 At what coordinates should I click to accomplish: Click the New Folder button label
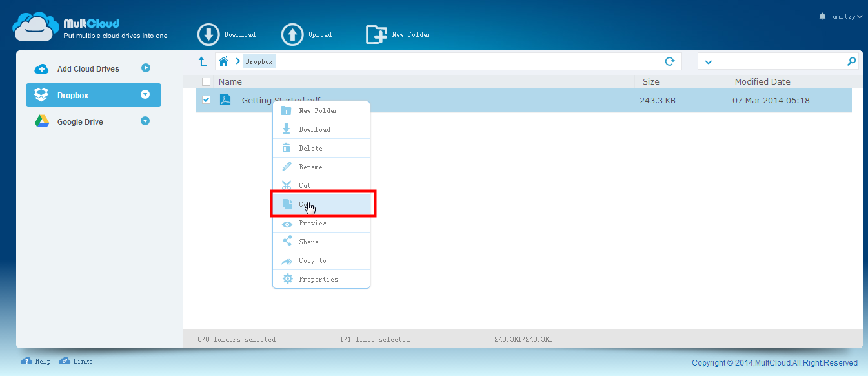(x=411, y=34)
